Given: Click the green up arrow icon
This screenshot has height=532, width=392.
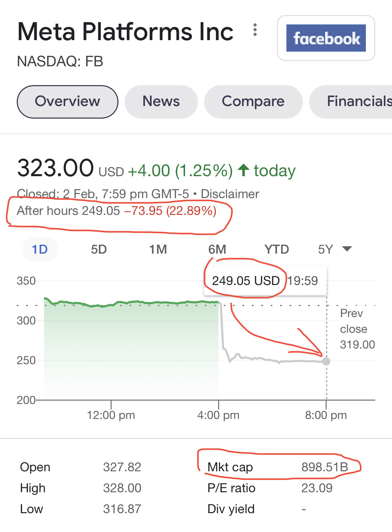Looking at the screenshot, I should point(244,171).
